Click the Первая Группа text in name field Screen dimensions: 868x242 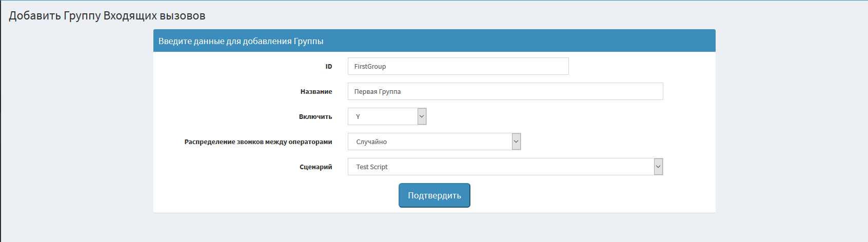378,91
